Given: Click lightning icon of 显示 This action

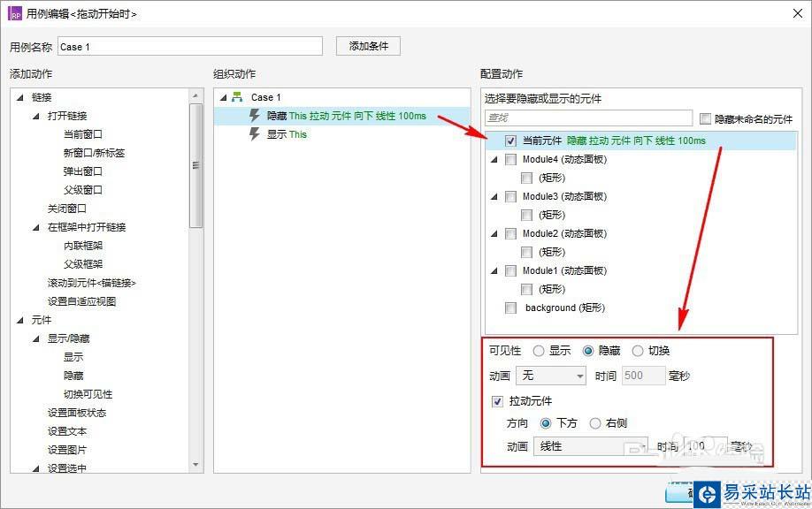Looking at the screenshot, I should pos(254,134).
